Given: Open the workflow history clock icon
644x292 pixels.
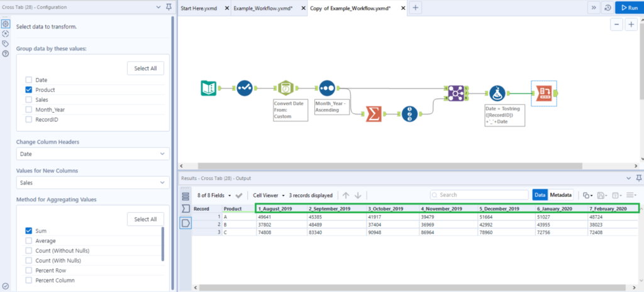Looking at the screenshot, I should point(608,8).
